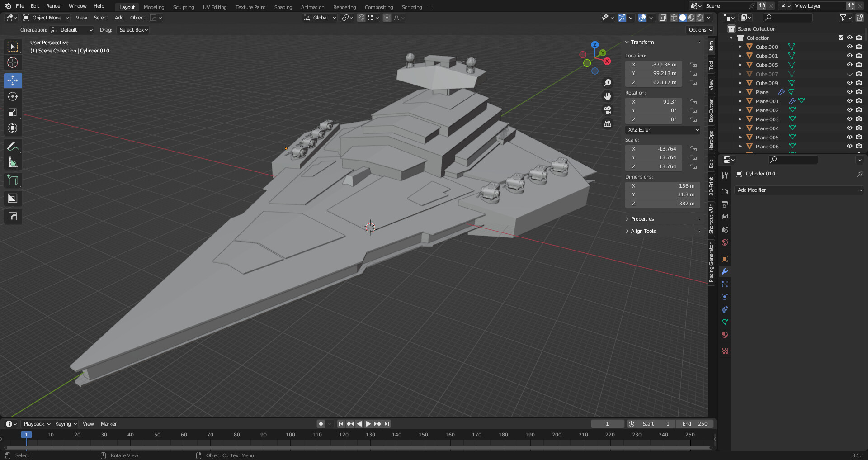Select the Scale tool
Viewport: 868px width, 460px height.
[13, 112]
